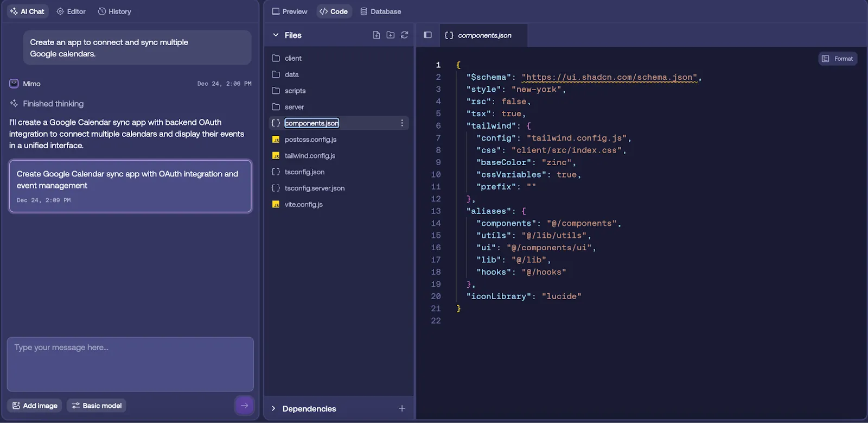The image size is (868, 423).
Task: Open tsconfig.json file
Action: 304,172
